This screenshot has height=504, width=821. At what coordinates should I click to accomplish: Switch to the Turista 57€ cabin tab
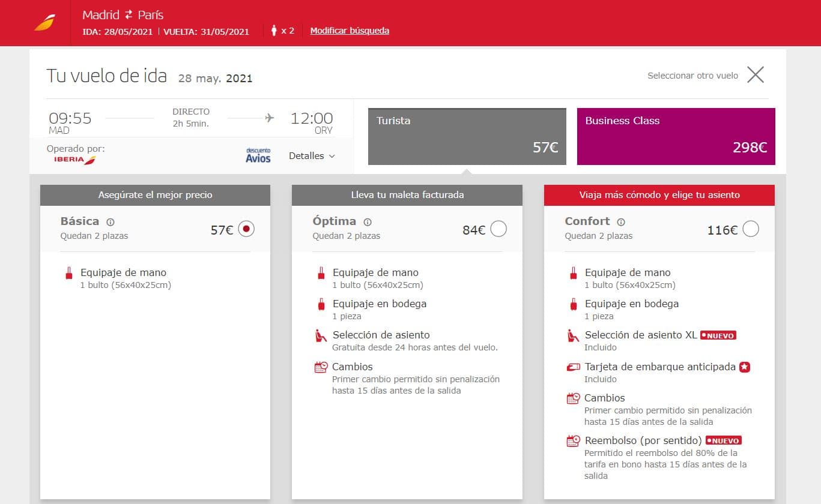click(467, 137)
